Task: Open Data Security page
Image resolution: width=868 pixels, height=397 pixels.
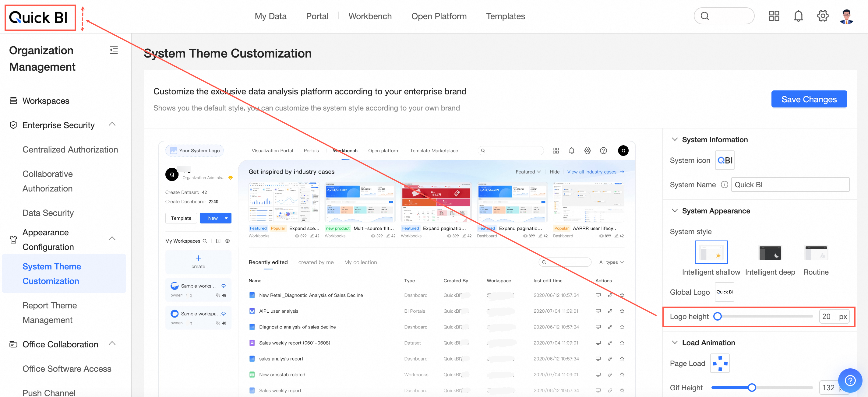Action: [x=48, y=213]
